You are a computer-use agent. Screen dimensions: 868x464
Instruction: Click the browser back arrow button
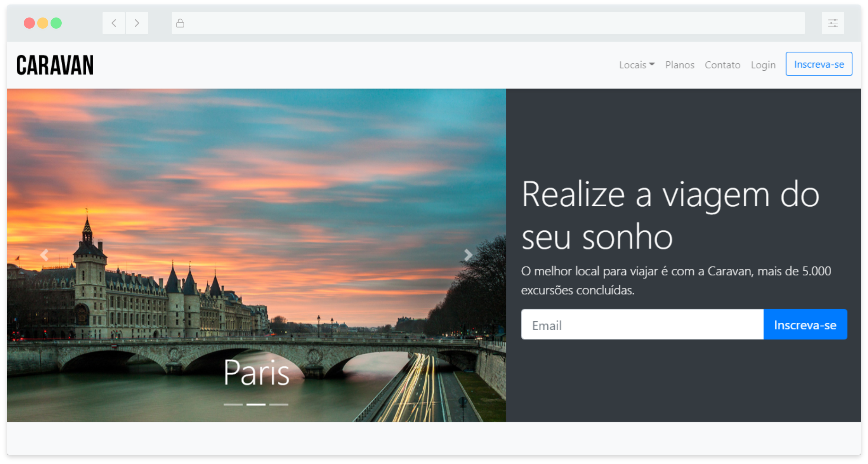pos(114,23)
